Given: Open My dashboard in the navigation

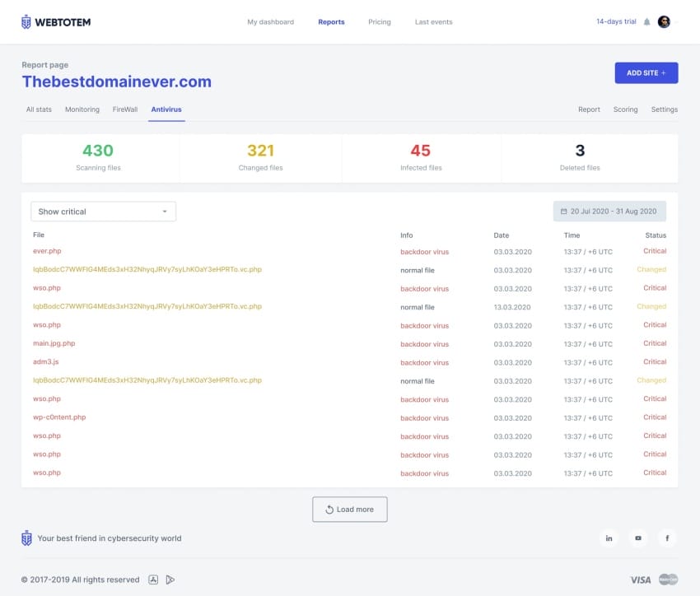Looking at the screenshot, I should point(270,22).
